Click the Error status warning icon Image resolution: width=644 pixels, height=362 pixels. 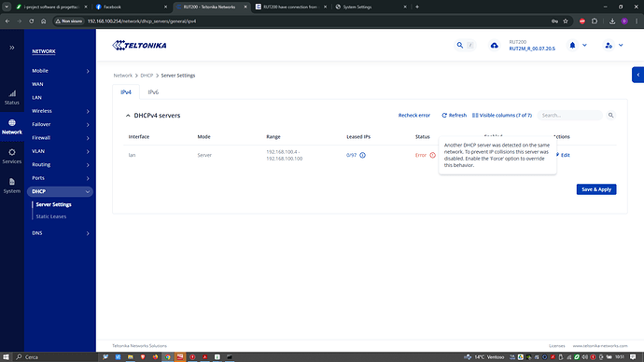(x=432, y=155)
